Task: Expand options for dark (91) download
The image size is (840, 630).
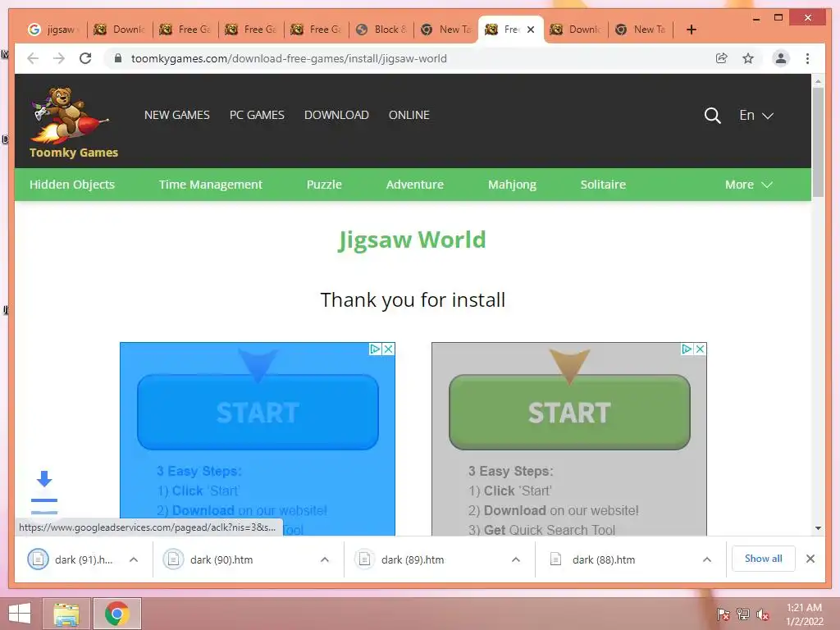Action: (x=134, y=559)
